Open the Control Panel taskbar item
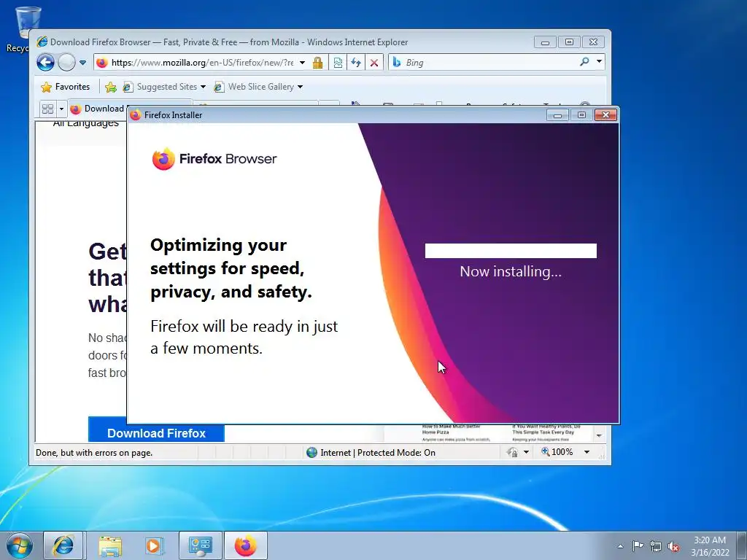Viewport: 747px width, 560px height. [201, 545]
